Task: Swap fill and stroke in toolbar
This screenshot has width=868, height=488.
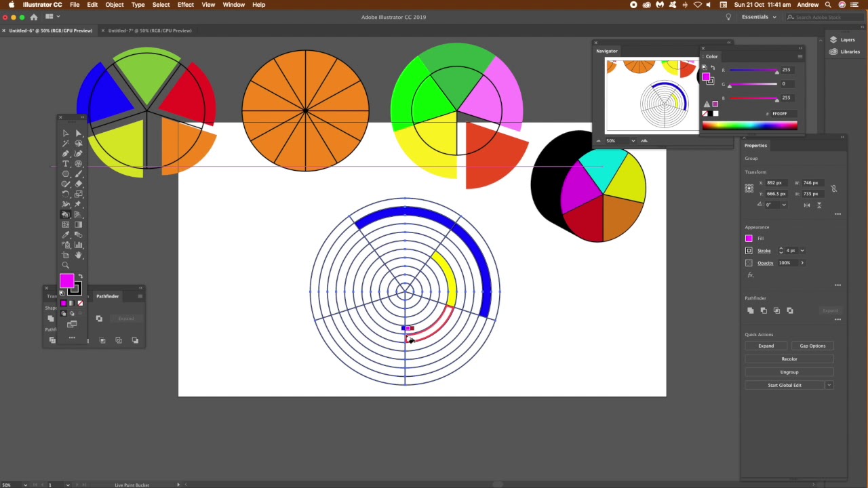Action: [x=80, y=277]
